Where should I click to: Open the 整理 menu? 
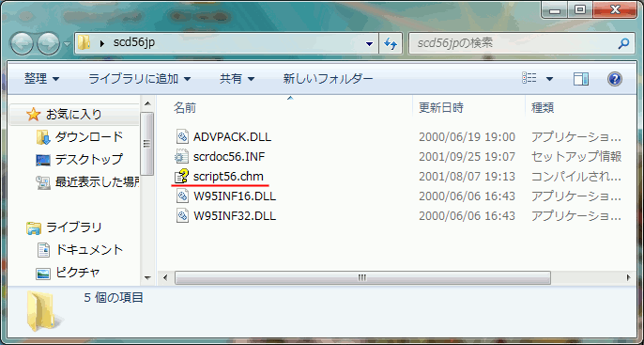[x=41, y=79]
